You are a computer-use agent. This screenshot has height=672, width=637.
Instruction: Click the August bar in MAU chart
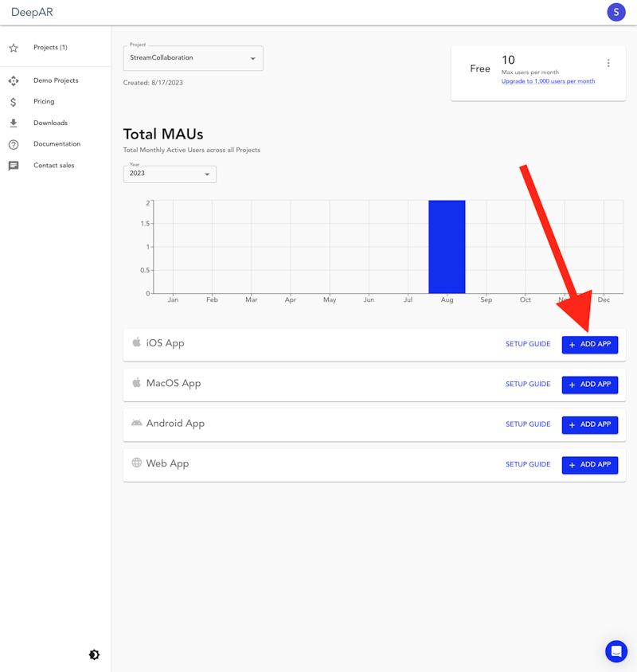coord(447,247)
